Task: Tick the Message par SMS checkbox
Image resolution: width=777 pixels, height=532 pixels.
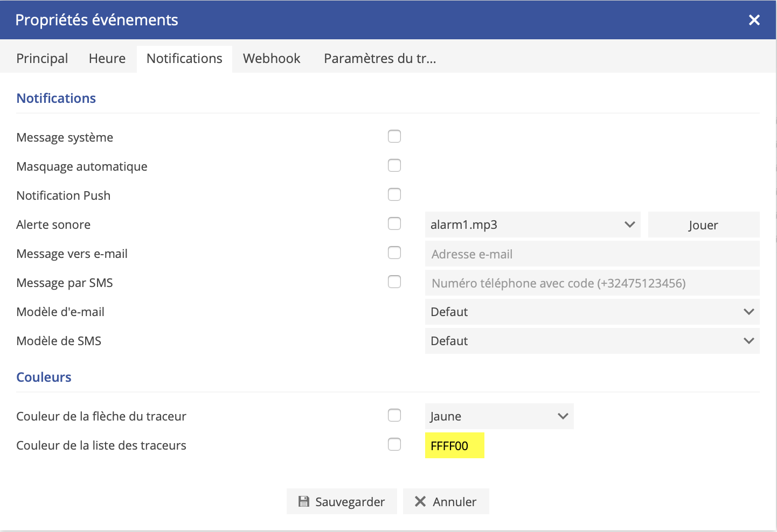Action: tap(394, 282)
